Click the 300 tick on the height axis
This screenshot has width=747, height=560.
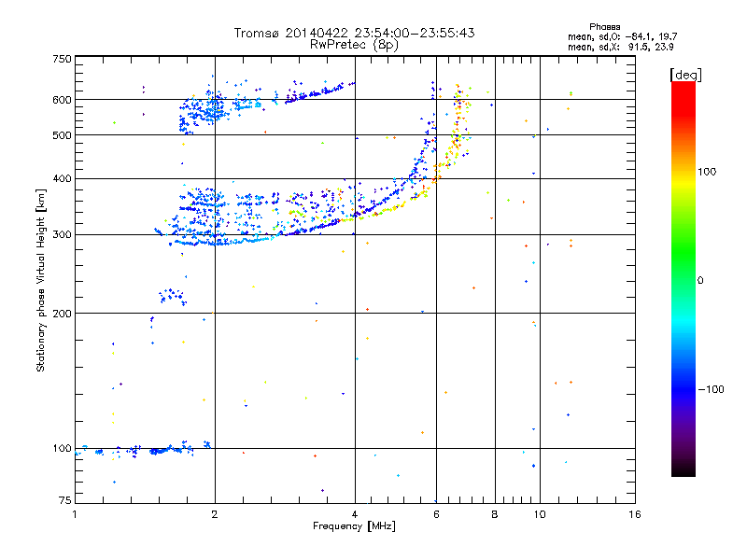[62, 235]
